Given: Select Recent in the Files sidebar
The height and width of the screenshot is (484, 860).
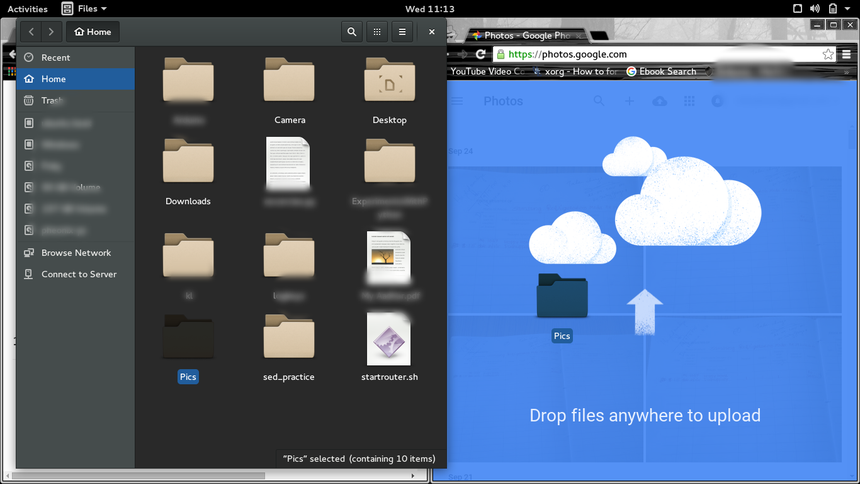Looking at the screenshot, I should (x=55, y=58).
